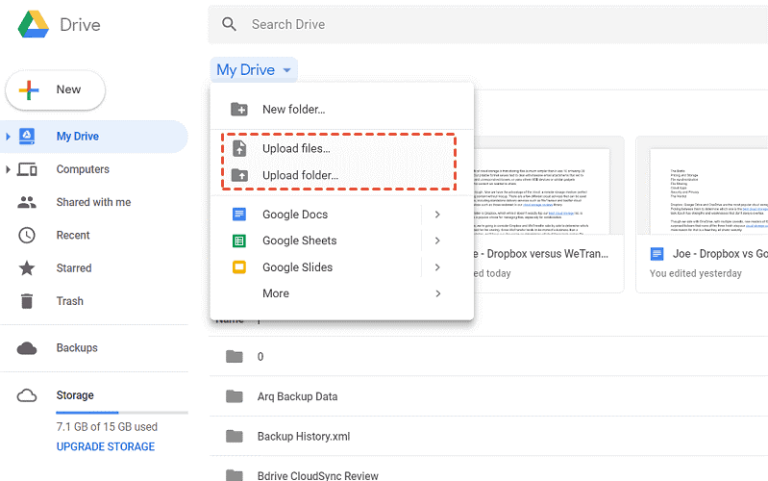Click the Storage cloud outline icon
Screen dimensions: 768x481
[27, 395]
